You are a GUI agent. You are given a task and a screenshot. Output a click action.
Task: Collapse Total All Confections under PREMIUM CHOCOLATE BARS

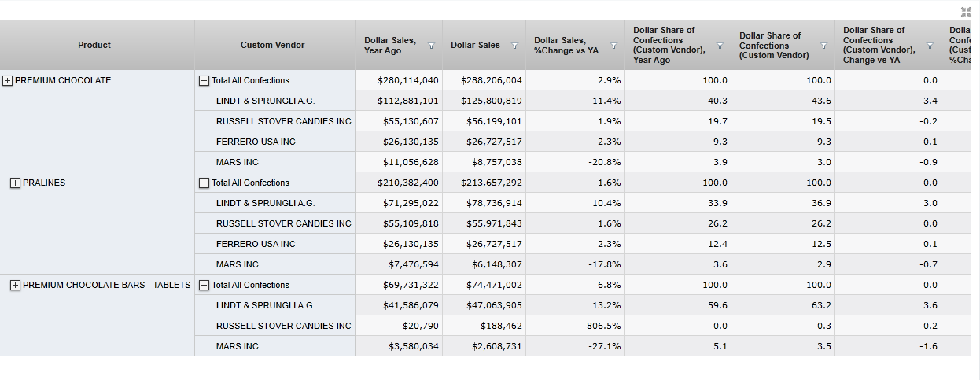tap(204, 285)
